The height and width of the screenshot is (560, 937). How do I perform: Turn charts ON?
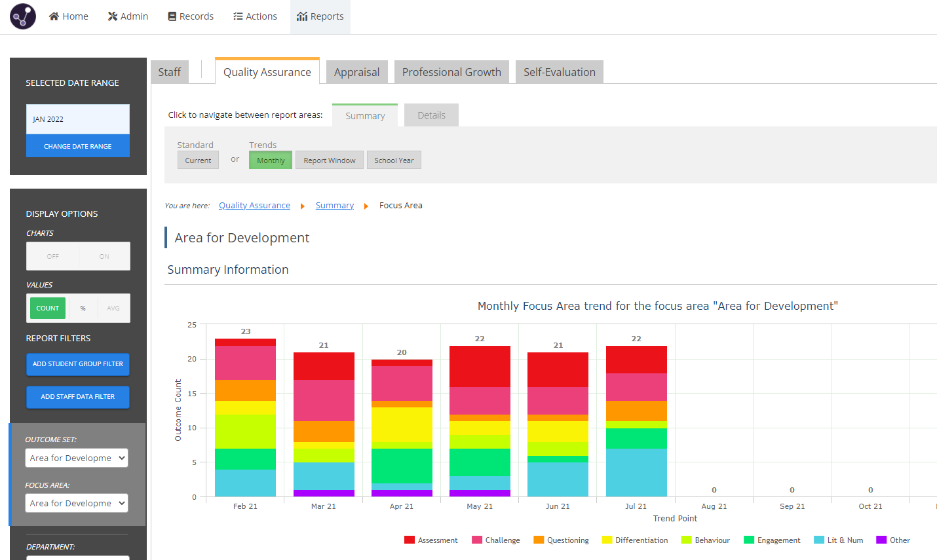click(x=104, y=256)
